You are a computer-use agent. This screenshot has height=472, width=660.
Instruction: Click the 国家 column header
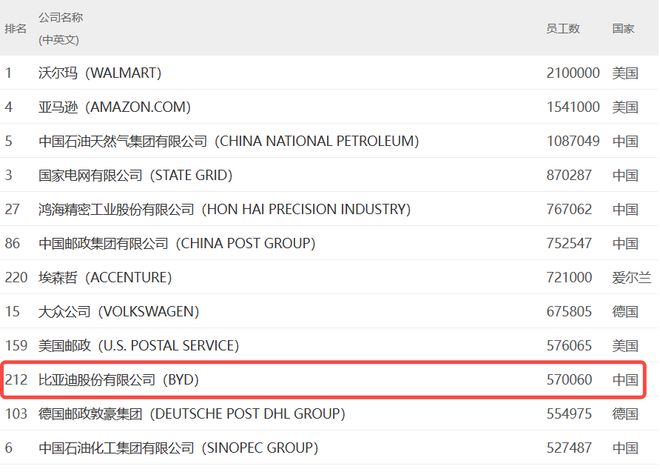point(622,29)
